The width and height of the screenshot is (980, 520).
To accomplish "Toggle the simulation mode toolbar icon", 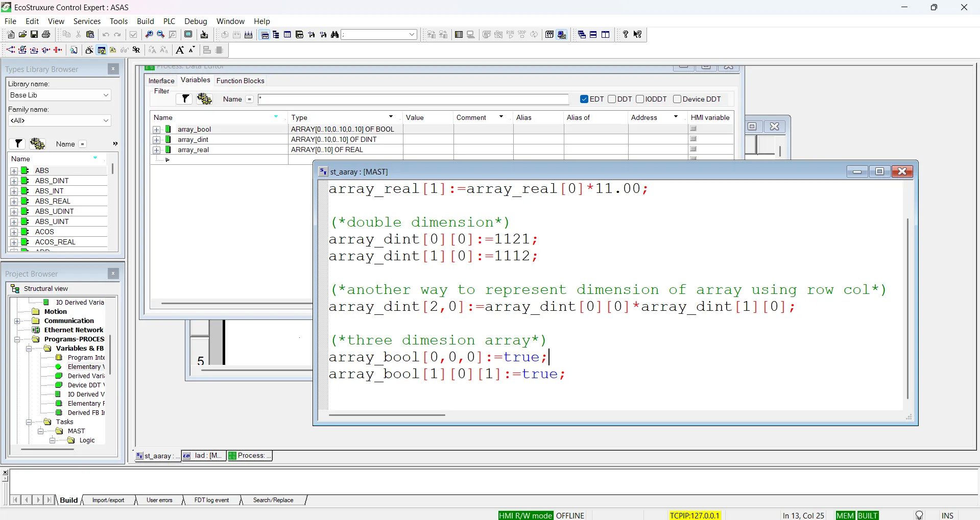I will coord(562,35).
